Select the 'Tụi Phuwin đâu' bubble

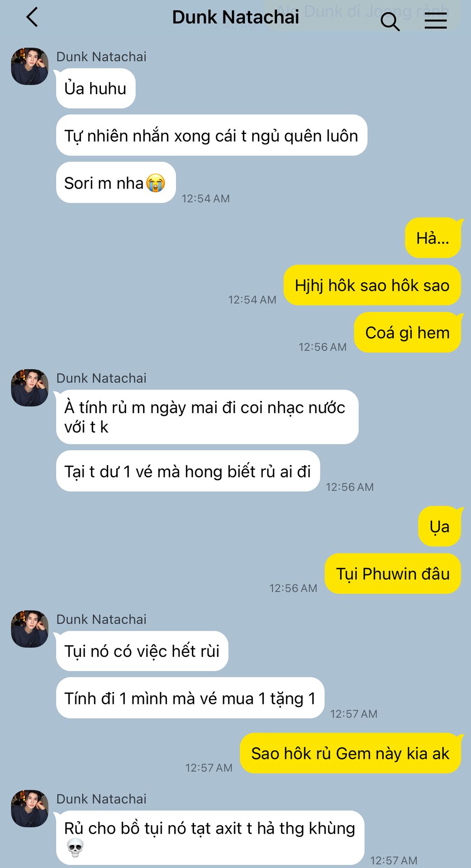coord(393,574)
